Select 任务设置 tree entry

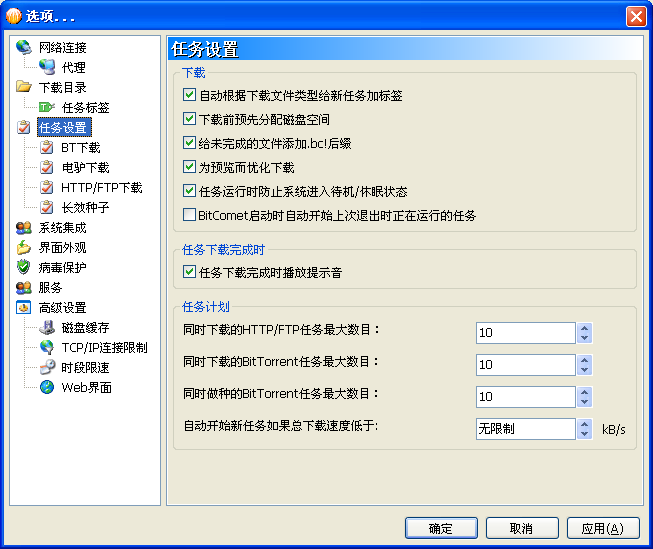point(64,127)
